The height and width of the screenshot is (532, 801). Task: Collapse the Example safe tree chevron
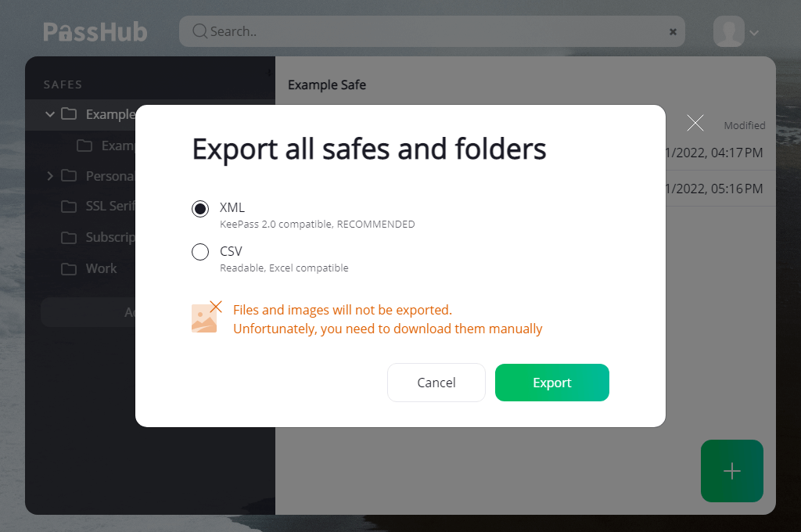click(x=50, y=114)
